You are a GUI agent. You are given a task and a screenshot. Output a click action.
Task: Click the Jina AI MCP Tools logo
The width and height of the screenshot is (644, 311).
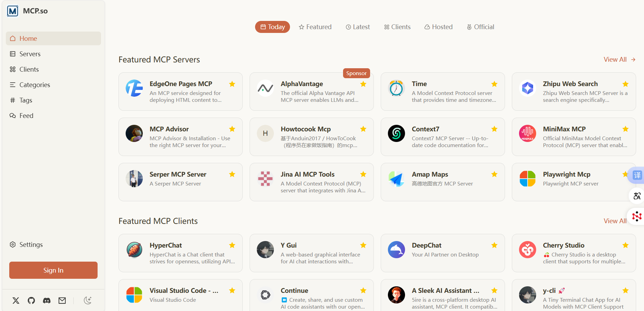[265, 179]
